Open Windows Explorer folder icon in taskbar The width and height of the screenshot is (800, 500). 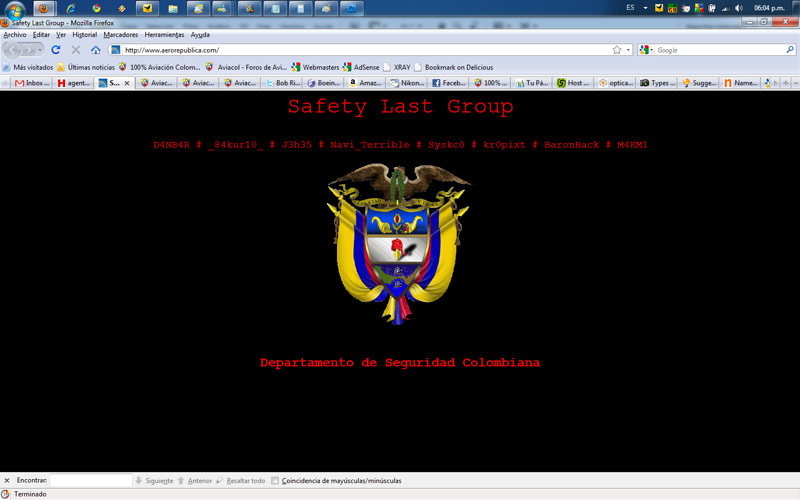[172, 8]
